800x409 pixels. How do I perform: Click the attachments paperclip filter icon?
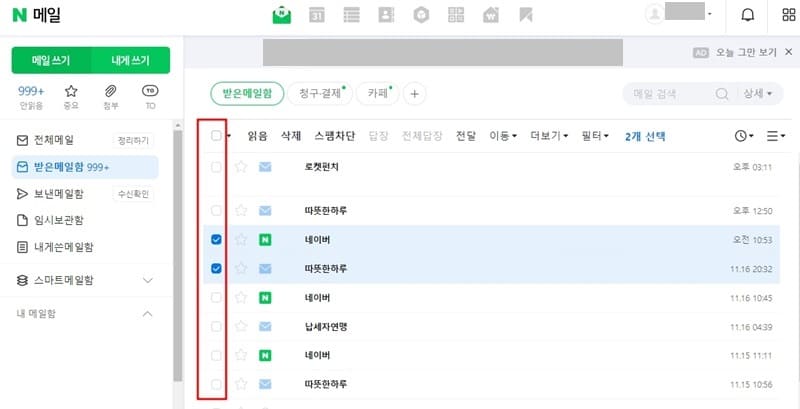coord(111,92)
